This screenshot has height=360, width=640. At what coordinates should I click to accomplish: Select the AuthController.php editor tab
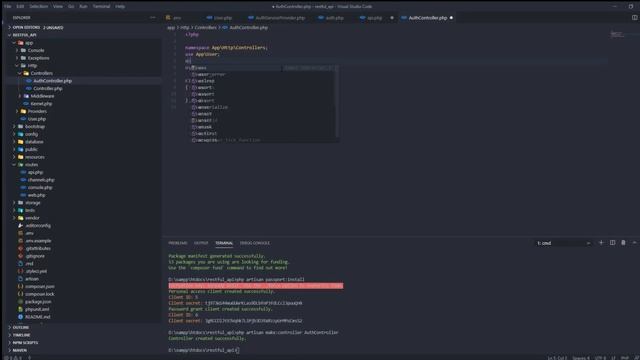pyautogui.click(x=427, y=18)
